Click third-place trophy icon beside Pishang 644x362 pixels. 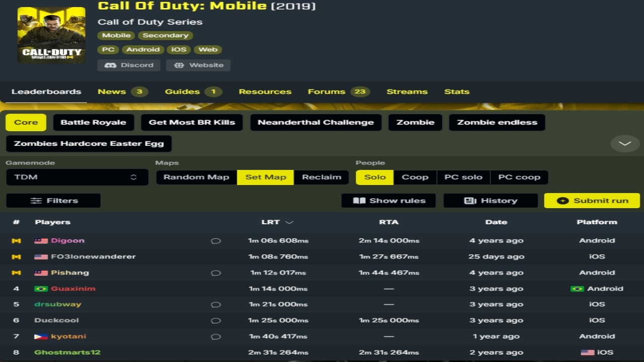point(16,273)
